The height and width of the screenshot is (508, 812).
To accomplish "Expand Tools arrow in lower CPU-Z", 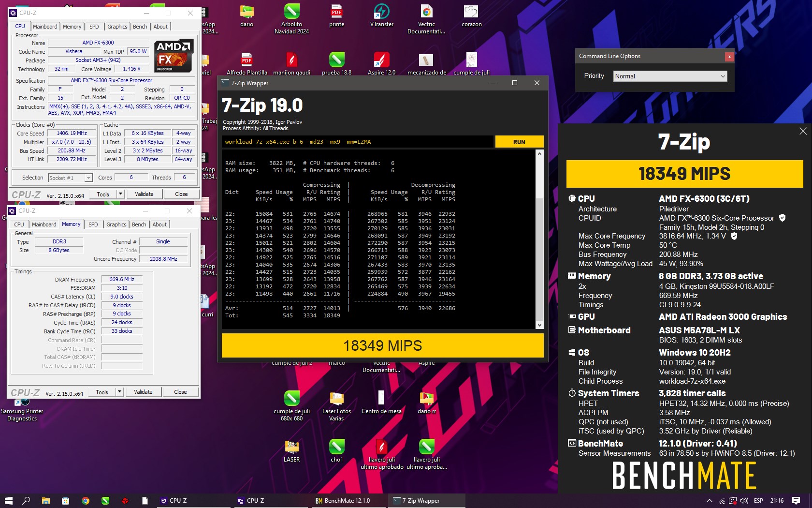I will [119, 392].
